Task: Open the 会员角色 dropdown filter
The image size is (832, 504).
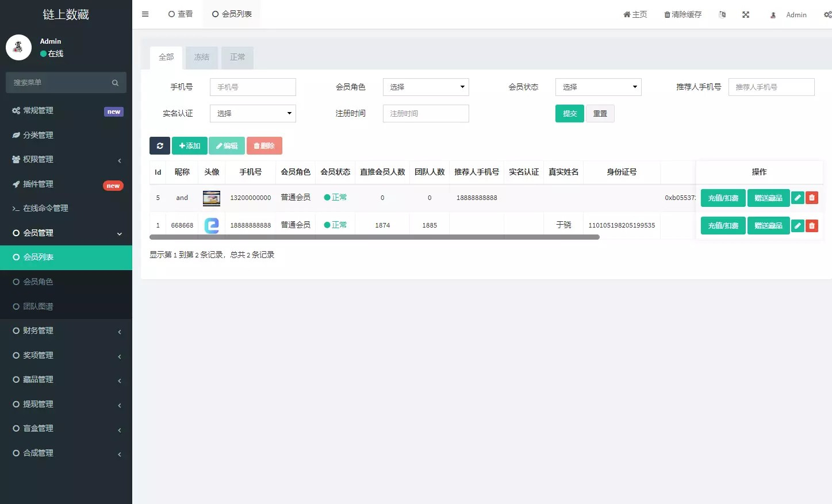Action: [425, 87]
